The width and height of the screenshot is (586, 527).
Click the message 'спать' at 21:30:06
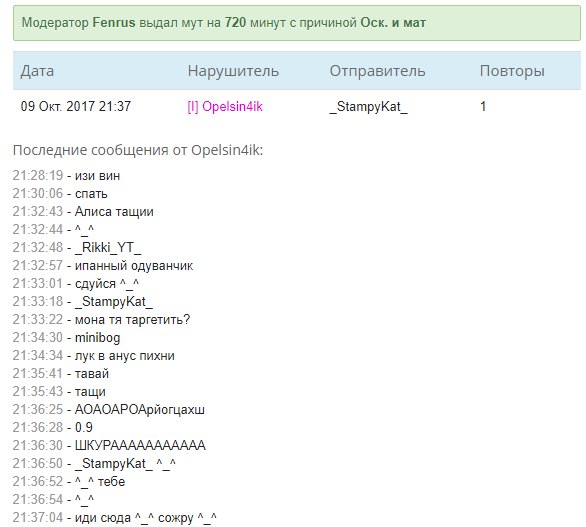[91, 194]
